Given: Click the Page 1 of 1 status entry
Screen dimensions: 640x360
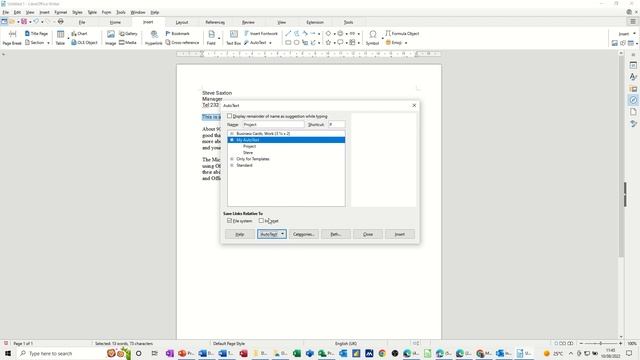Looking at the screenshot, I should pos(23,344).
